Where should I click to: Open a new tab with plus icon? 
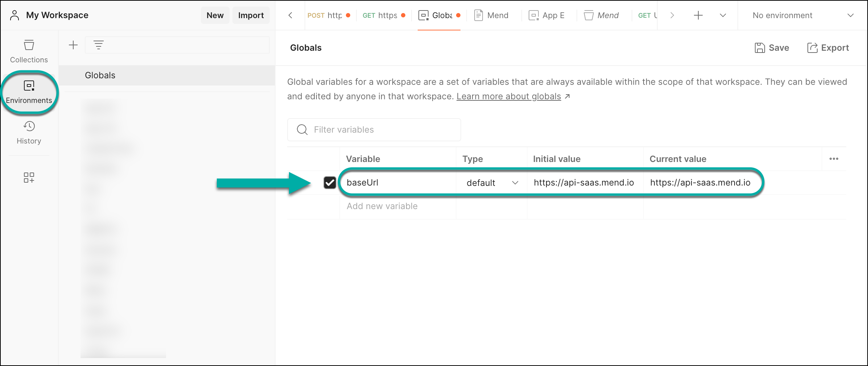698,15
